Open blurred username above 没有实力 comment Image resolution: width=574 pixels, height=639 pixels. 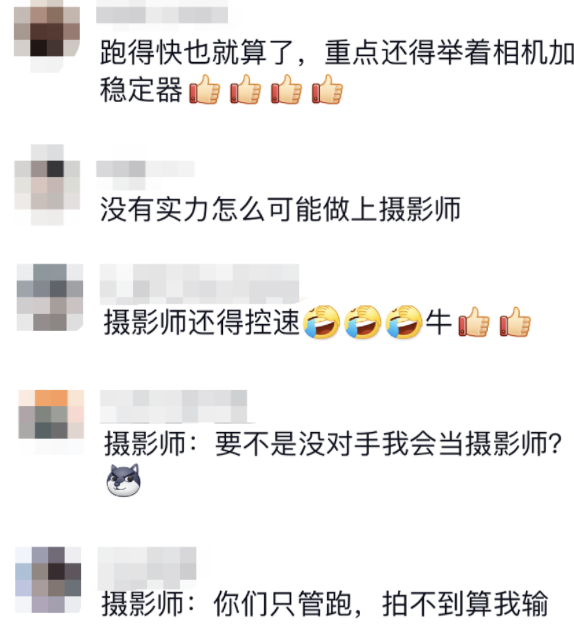tap(145, 170)
